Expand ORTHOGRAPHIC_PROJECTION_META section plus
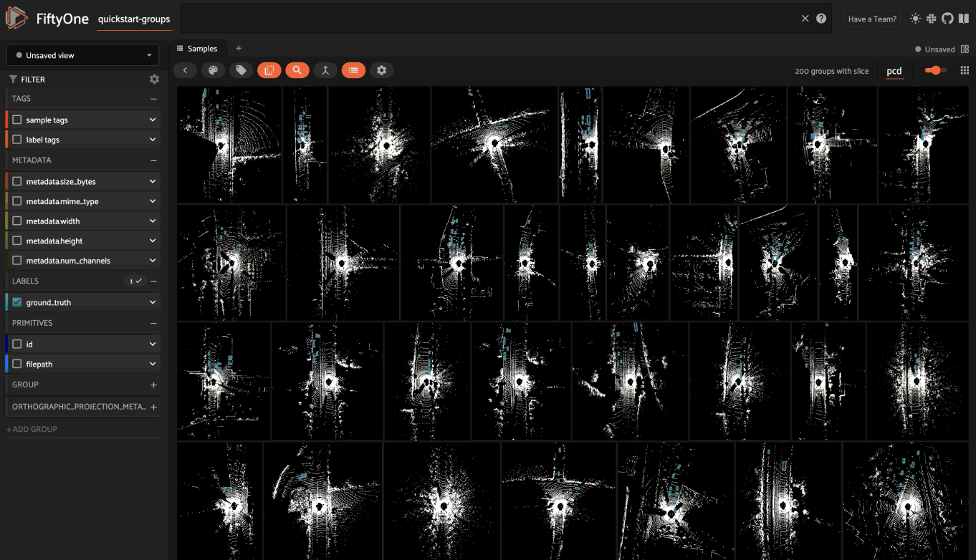976x560 pixels. [153, 407]
